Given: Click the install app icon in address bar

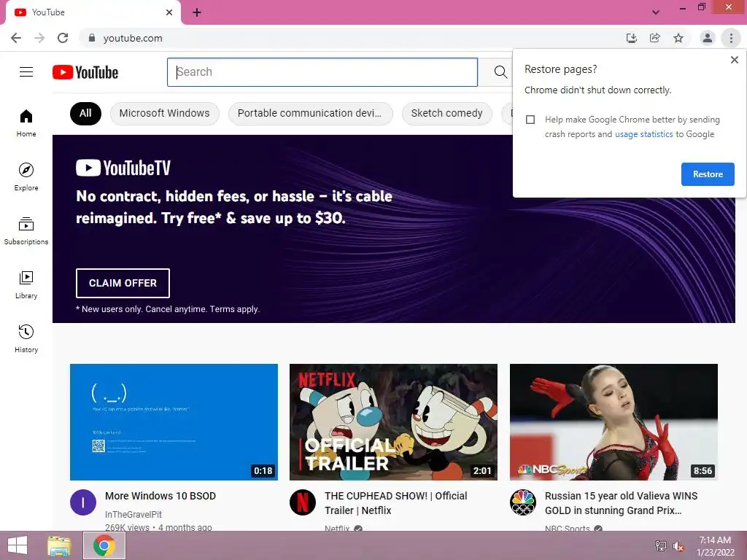Looking at the screenshot, I should [631, 38].
